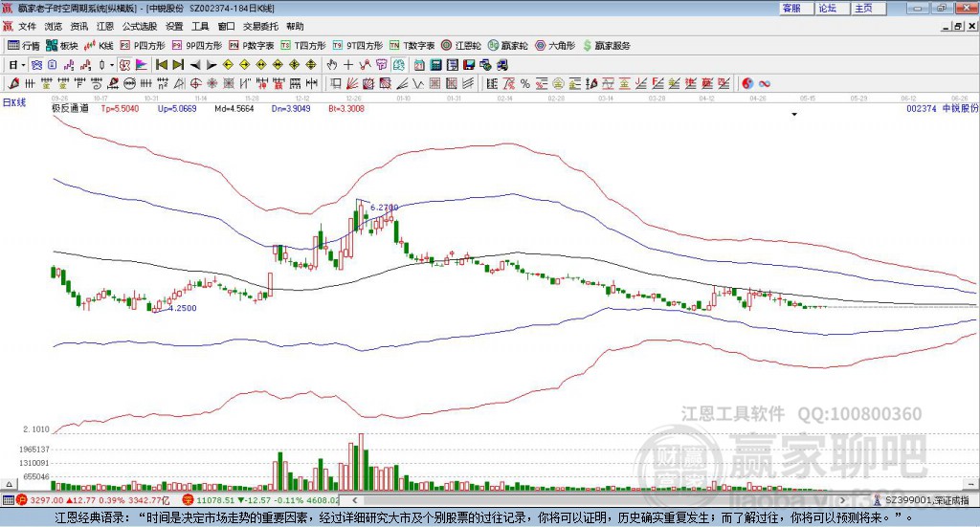The image size is (980, 527).
Task: Click the Tp=5.5040 indicator value
Action: pyautogui.click(x=120, y=109)
